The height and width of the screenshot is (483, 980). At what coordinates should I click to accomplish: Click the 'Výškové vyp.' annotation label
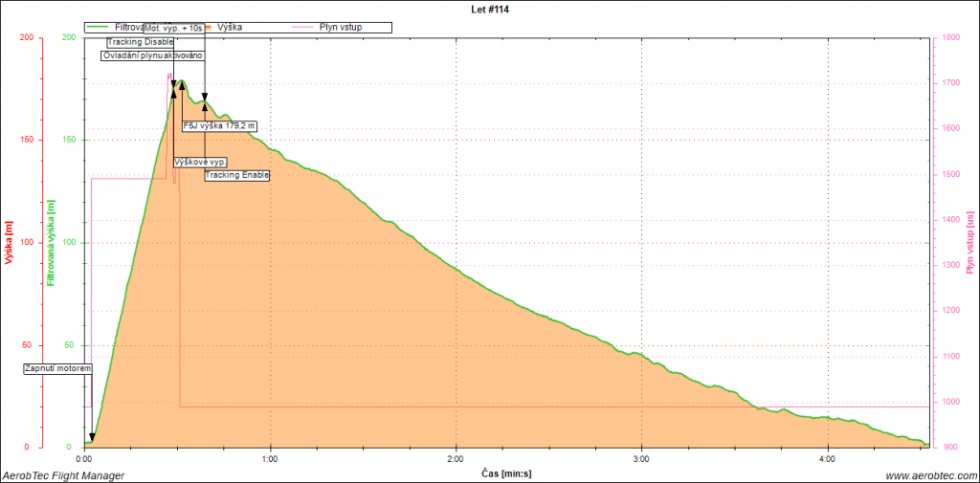point(199,163)
